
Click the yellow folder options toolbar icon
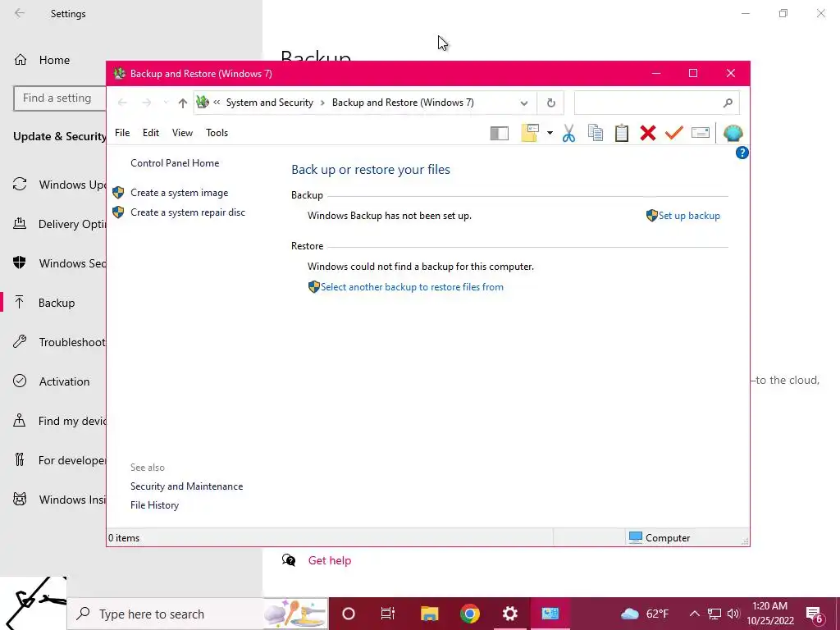point(529,133)
